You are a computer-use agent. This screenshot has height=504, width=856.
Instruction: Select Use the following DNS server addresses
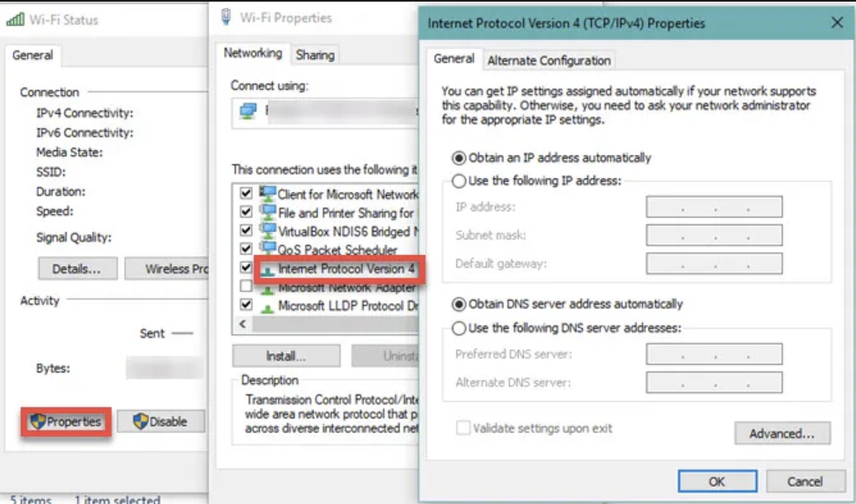[459, 328]
